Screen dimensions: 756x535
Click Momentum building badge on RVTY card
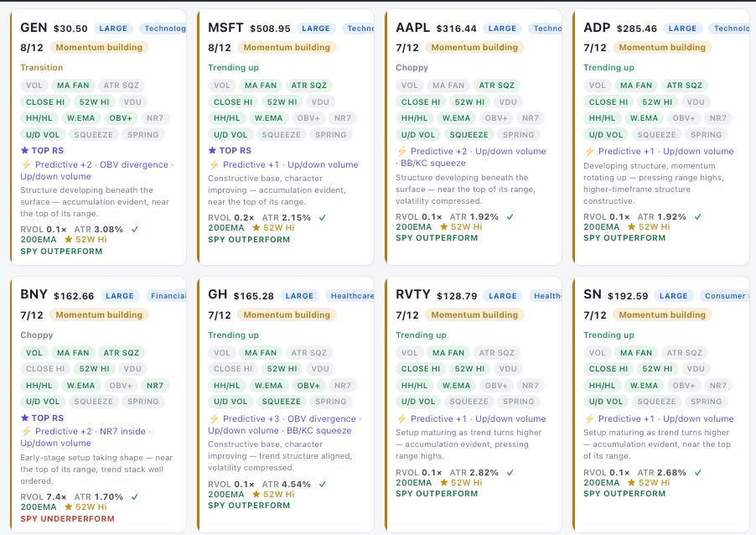click(474, 314)
